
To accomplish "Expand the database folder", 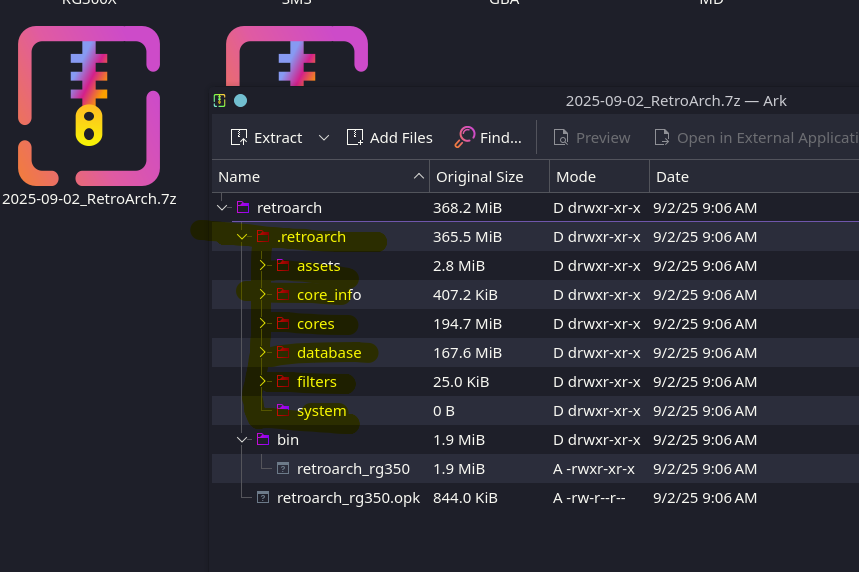I will pos(262,353).
